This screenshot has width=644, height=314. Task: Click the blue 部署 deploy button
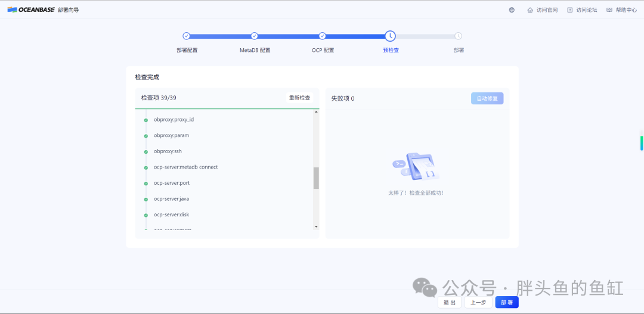point(507,303)
